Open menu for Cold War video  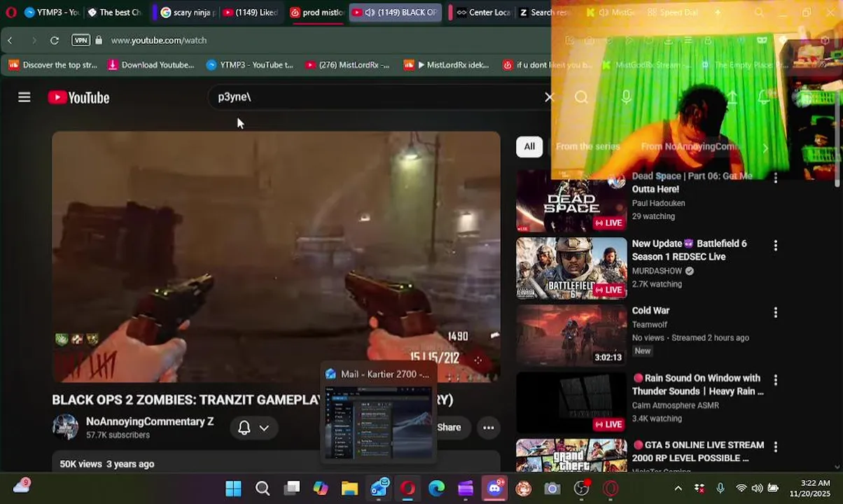click(775, 313)
